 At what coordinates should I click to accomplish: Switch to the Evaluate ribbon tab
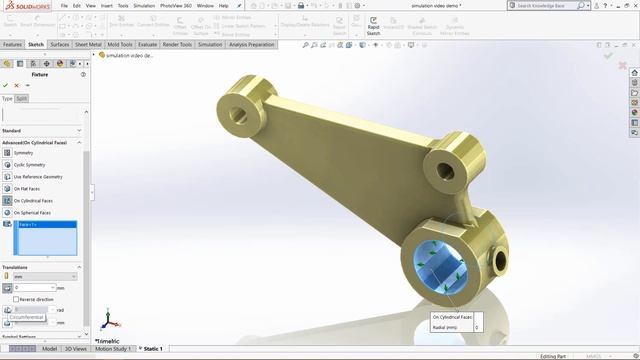pos(147,44)
